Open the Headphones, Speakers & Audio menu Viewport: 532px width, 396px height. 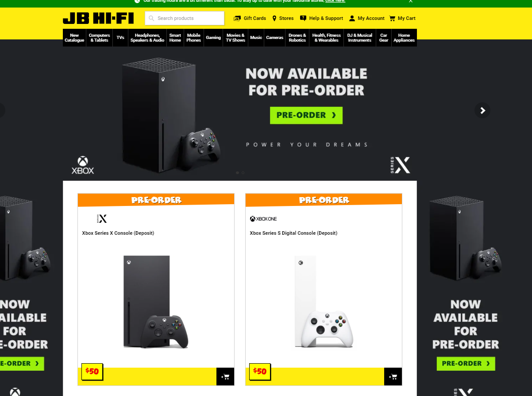click(x=147, y=38)
